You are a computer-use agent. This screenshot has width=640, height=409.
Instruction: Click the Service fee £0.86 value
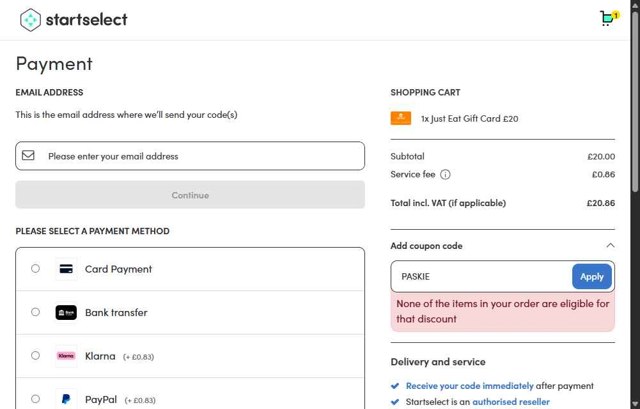click(x=603, y=174)
